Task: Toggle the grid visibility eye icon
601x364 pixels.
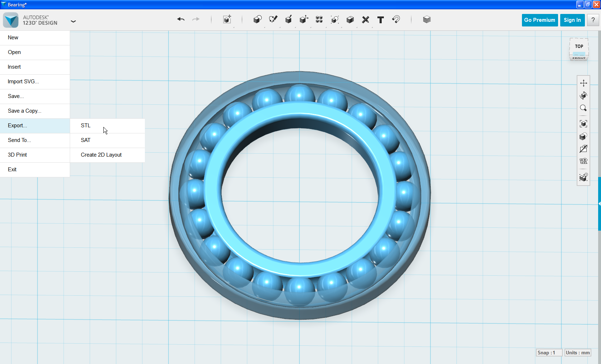Action: point(583,161)
